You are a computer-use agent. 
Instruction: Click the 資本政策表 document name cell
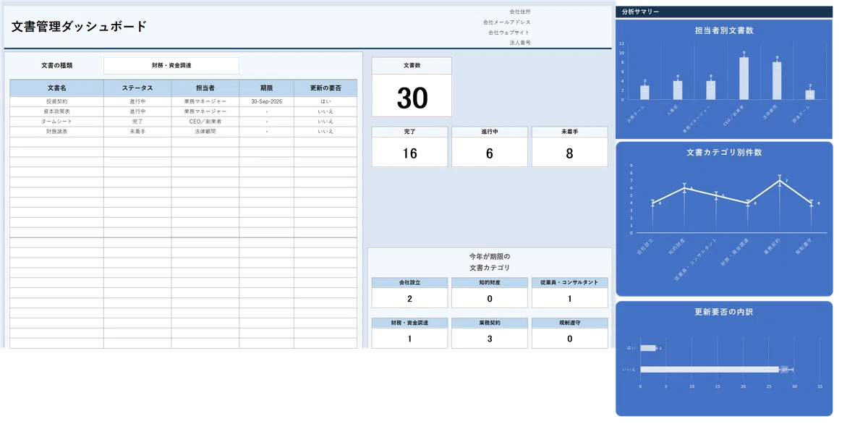point(56,112)
